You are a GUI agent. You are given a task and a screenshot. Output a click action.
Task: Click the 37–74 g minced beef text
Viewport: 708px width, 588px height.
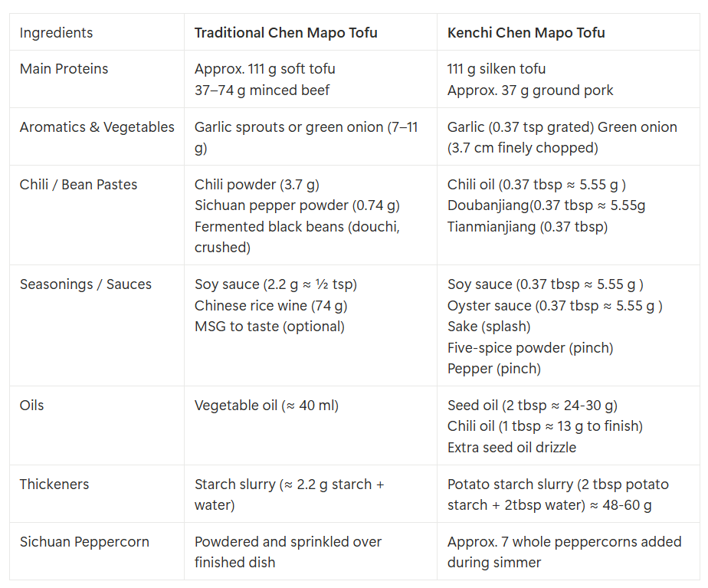[262, 90]
